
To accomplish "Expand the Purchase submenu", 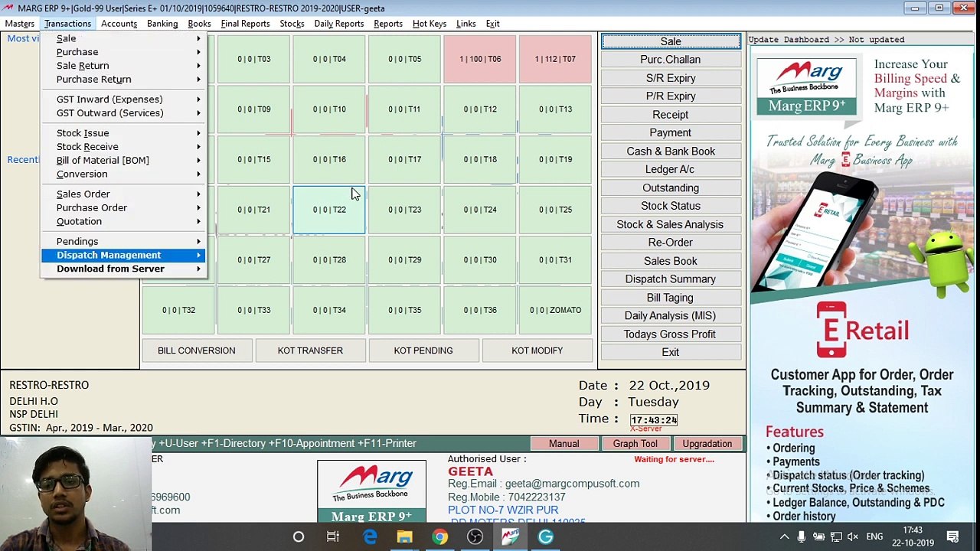I will coord(198,52).
